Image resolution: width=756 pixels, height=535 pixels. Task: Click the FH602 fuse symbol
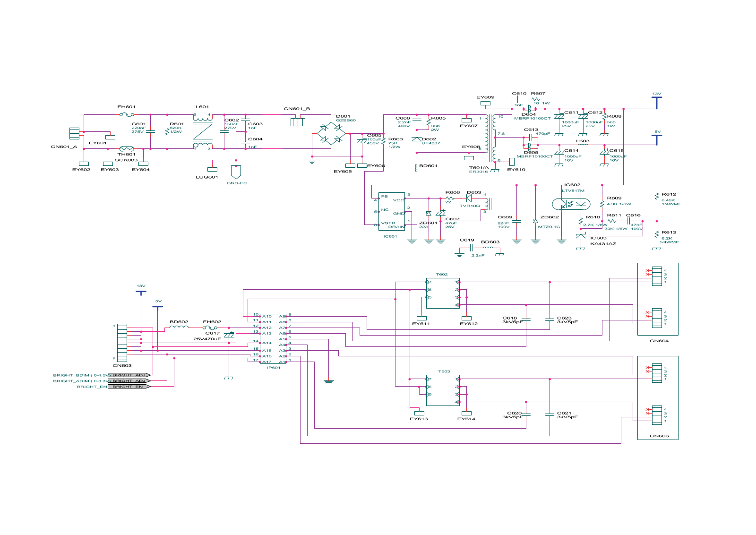click(x=210, y=328)
